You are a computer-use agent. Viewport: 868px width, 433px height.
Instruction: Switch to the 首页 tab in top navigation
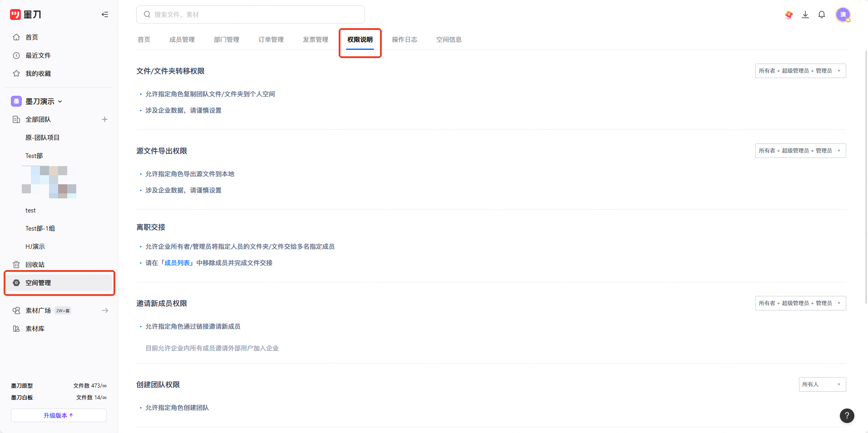coord(144,39)
